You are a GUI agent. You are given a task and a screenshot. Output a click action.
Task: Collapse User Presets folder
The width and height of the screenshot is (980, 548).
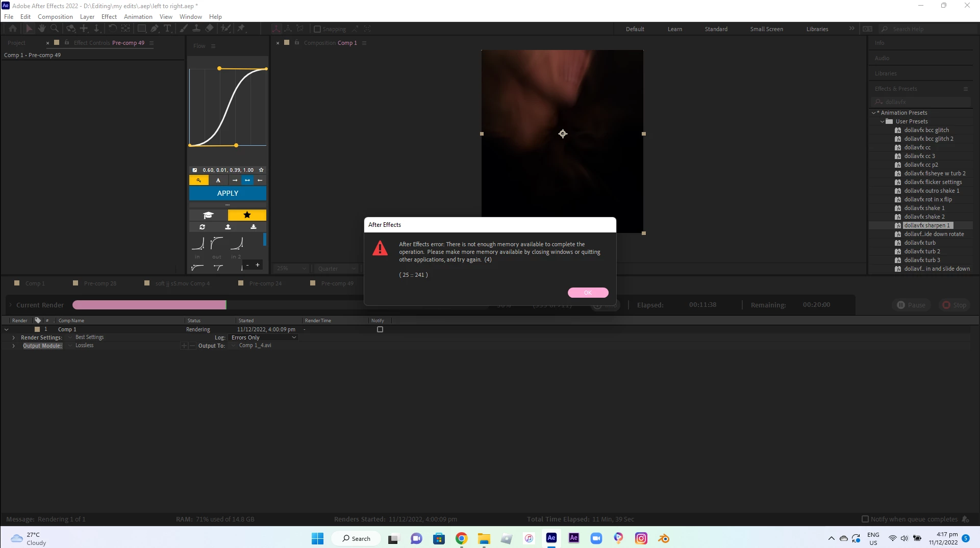pyautogui.click(x=883, y=121)
